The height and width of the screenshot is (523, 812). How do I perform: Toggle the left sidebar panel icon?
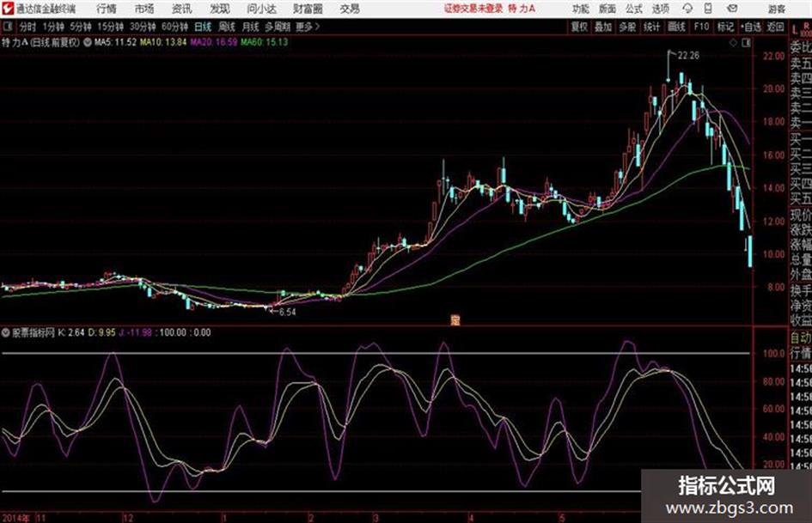7,27
